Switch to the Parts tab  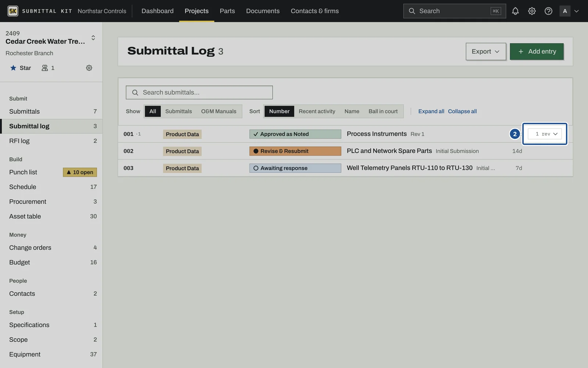pos(227,11)
